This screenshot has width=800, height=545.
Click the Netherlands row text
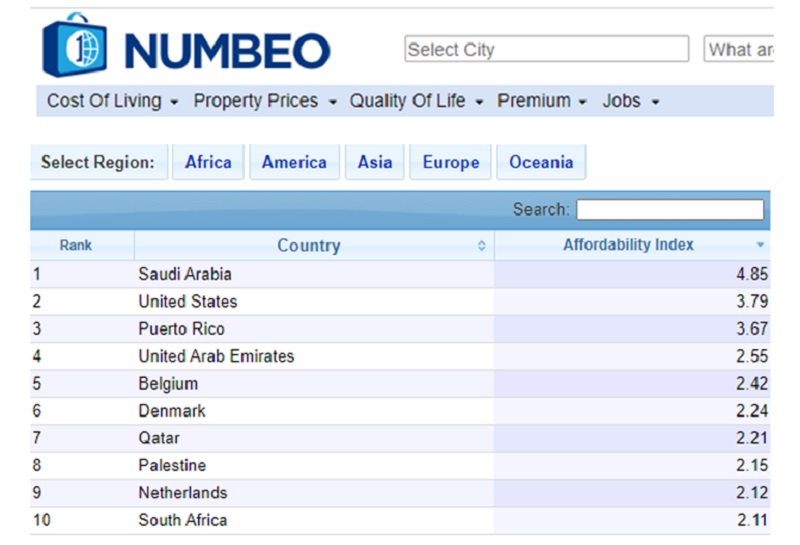(x=183, y=493)
